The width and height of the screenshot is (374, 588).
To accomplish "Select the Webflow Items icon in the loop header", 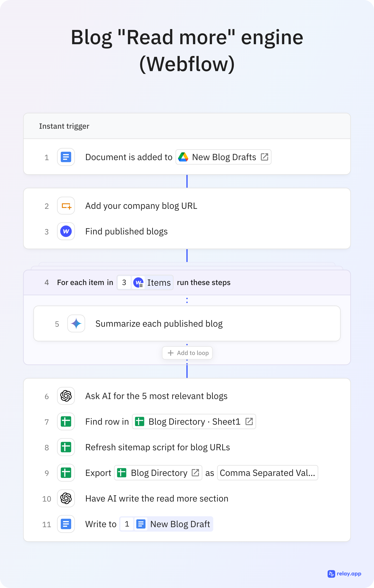I will [x=138, y=282].
